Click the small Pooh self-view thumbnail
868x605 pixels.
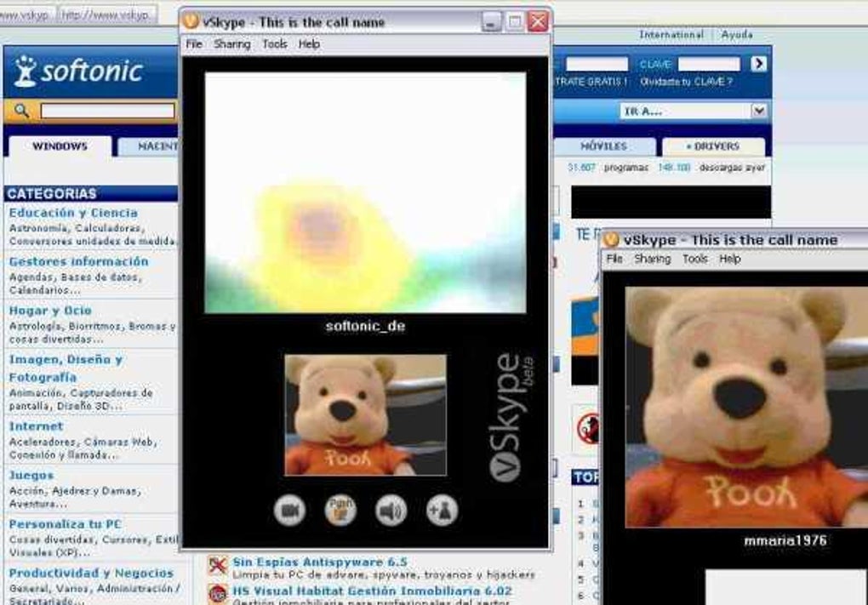pos(365,415)
